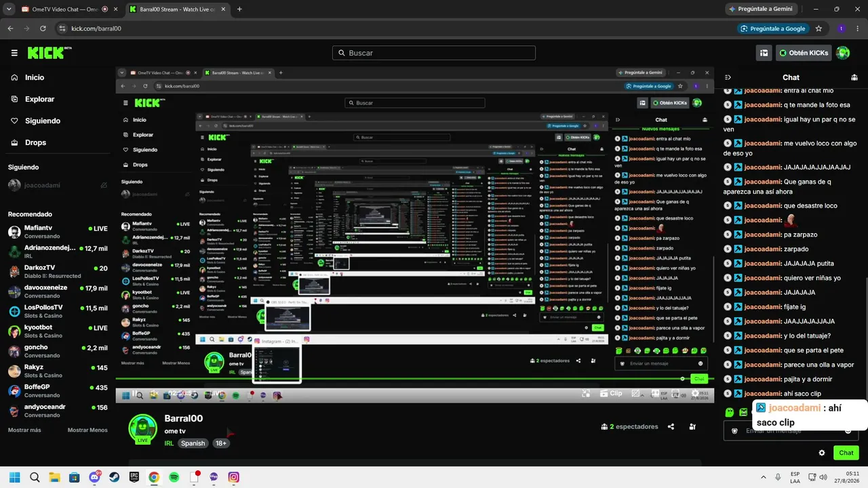Click follow icon next to share
Image resolution: width=868 pixels, height=488 pixels.
[x=692, y=427]
